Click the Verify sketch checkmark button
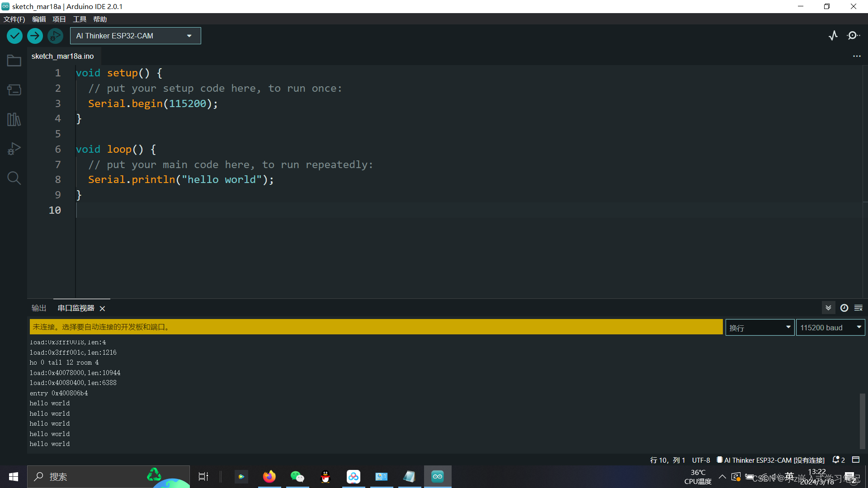 (14, 36)
